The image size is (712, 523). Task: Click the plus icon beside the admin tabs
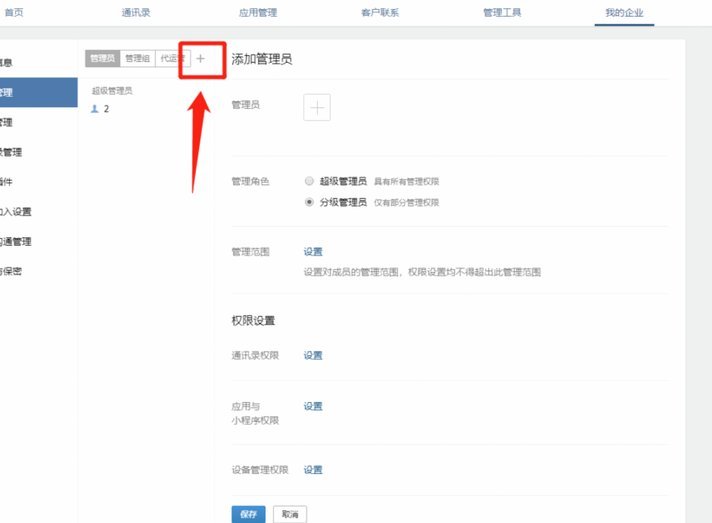pos(200,59)
